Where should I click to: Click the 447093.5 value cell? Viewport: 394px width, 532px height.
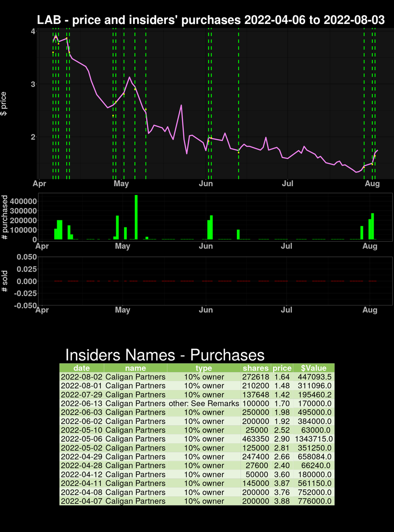tap(314, 377)
